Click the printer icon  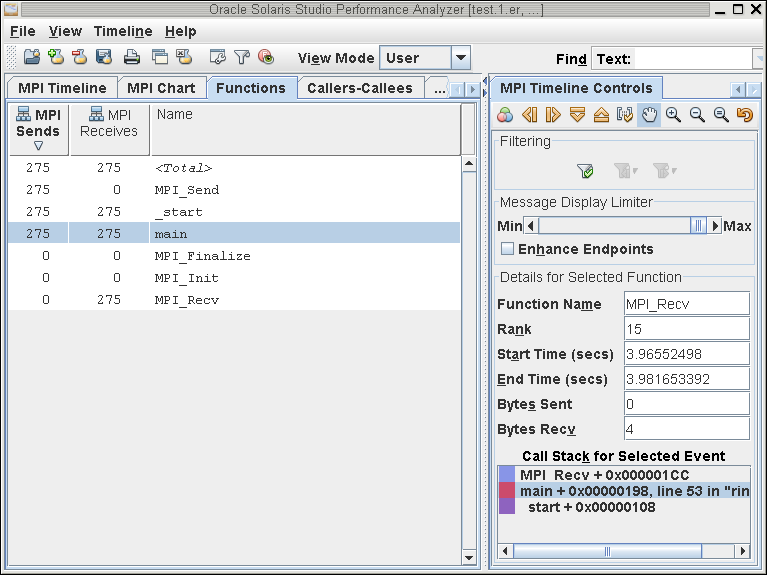coord(132,57)
